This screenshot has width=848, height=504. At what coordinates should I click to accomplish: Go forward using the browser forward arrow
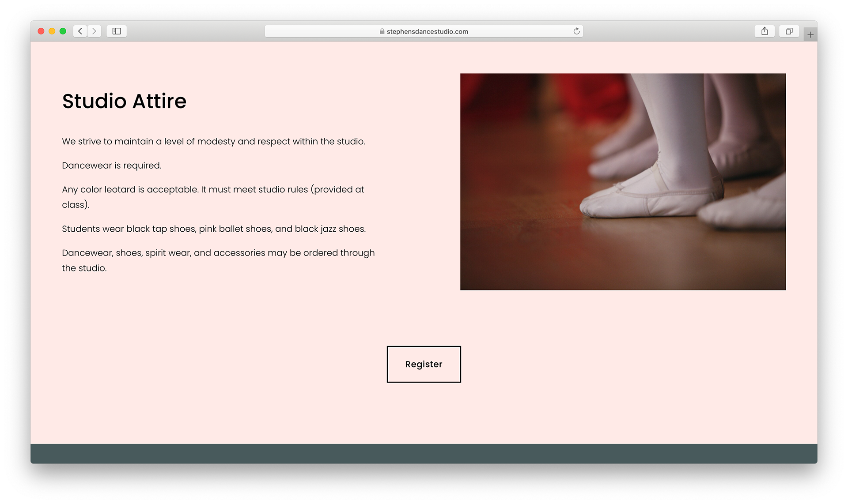94,31
